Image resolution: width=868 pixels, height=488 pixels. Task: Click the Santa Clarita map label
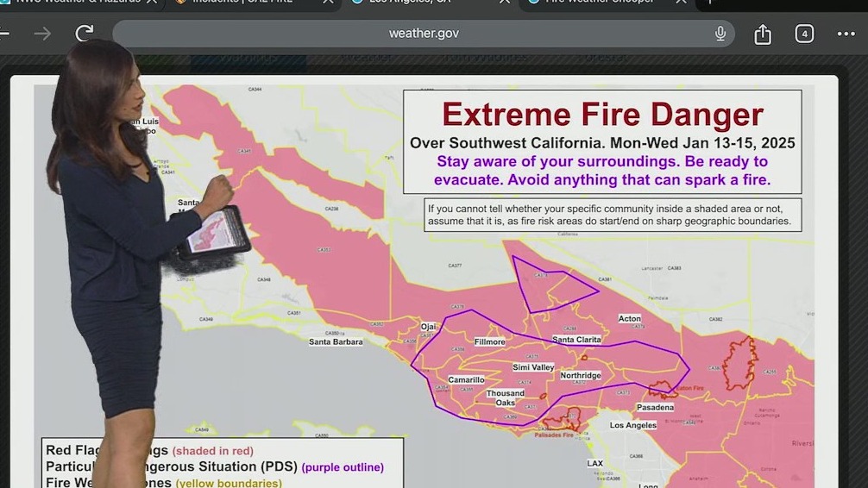(x=576, y=340)
